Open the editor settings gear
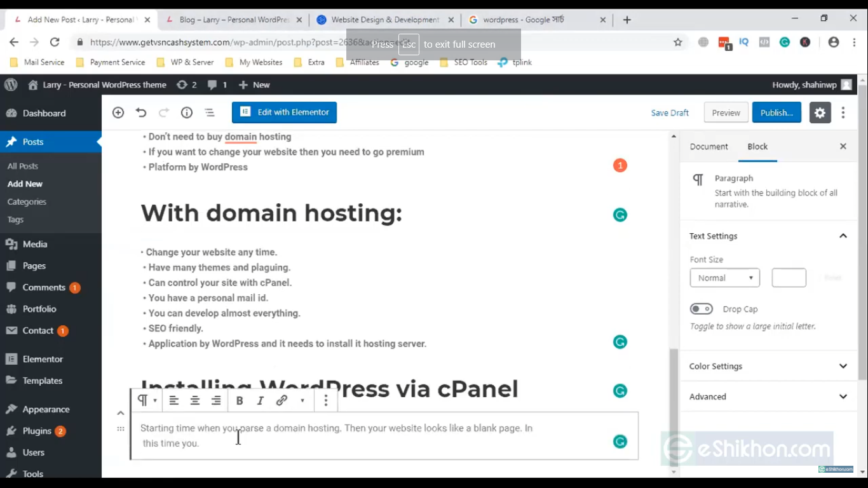 point(820,112)
